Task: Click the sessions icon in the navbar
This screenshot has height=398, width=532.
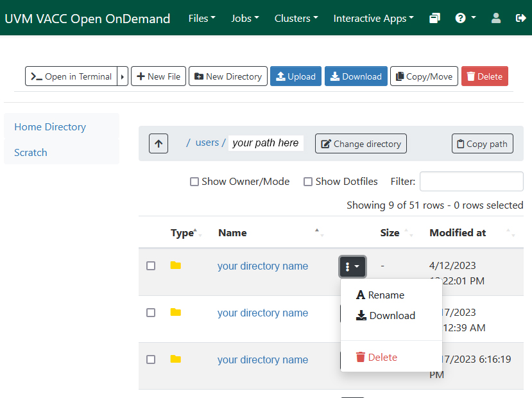Action: pos(435,19)
